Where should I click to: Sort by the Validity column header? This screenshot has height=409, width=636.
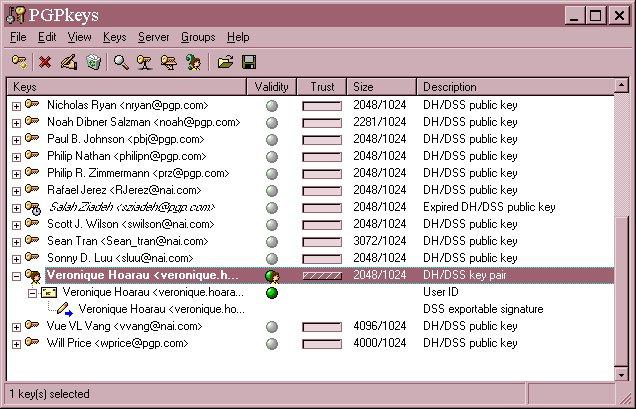click(x=271, y=87)
